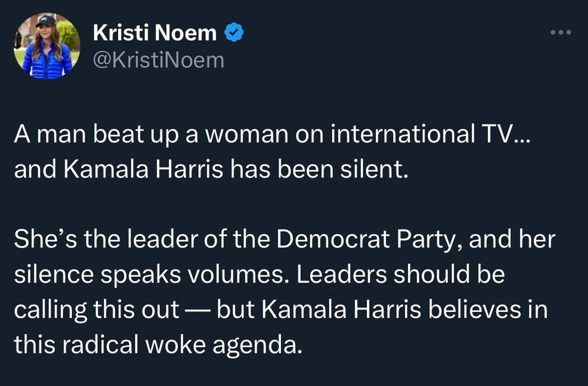Click the line 'A man beat up a woman'
This screenshot has width=588, height=386.
273,134
